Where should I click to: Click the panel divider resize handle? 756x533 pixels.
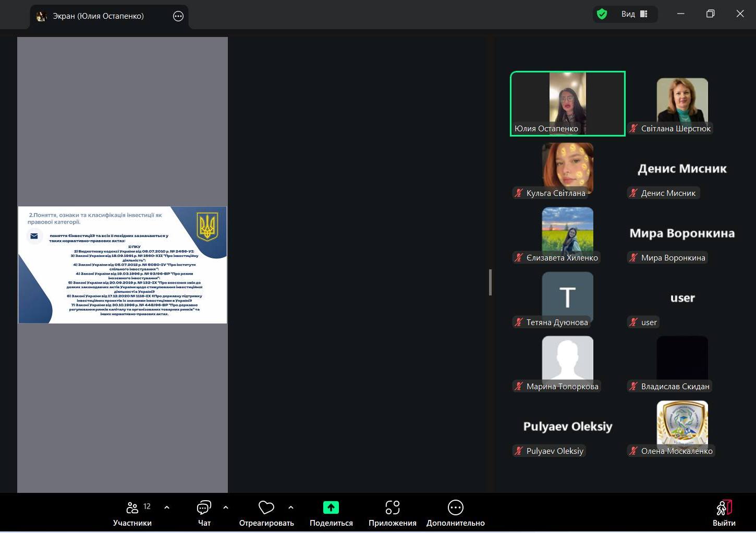(490, 282)
